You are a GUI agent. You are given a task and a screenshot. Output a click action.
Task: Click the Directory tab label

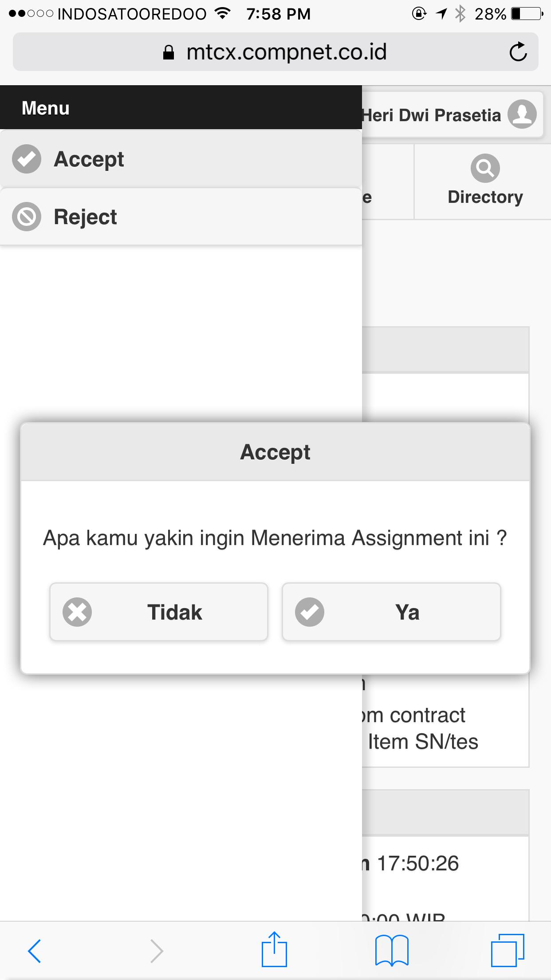[x=485, y=197]
